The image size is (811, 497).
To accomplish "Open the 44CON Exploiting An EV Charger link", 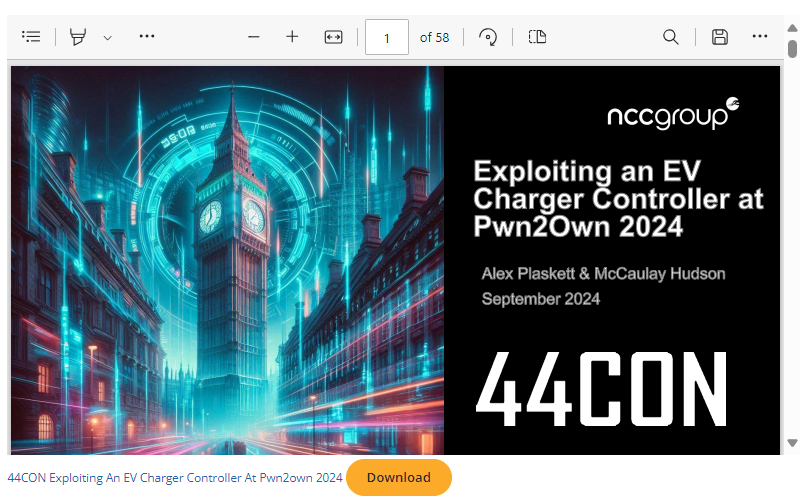I will 175,478.
